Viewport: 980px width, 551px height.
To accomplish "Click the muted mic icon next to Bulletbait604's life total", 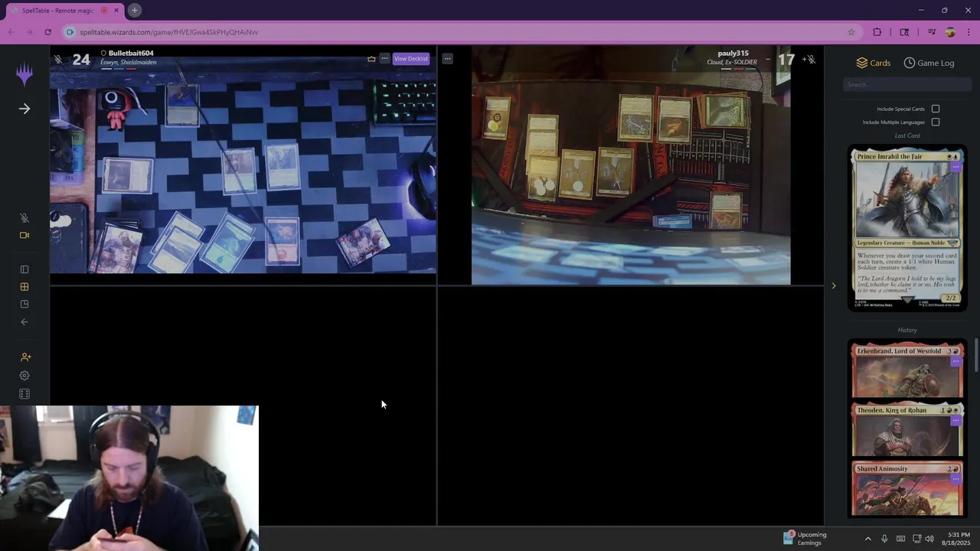I will [58, 59].
